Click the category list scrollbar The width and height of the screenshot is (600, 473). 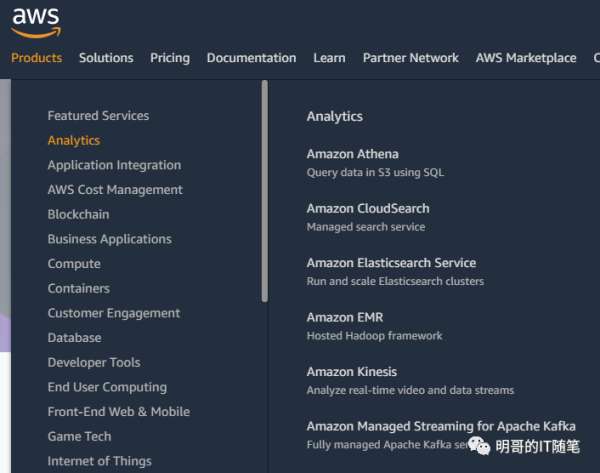(x=265, y=191)
